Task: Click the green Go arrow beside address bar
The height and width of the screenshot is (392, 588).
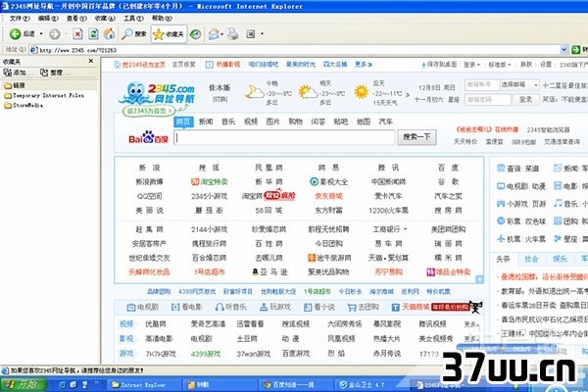Action: [575, 50]
